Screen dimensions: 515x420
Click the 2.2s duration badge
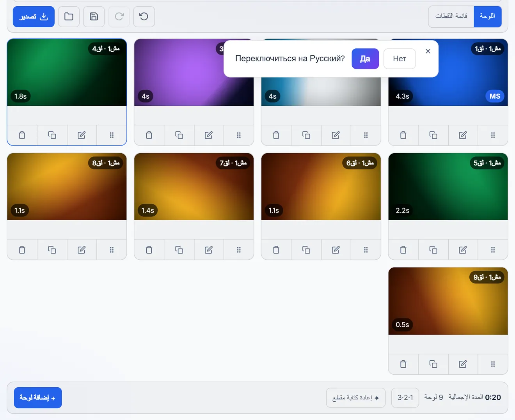402,211
